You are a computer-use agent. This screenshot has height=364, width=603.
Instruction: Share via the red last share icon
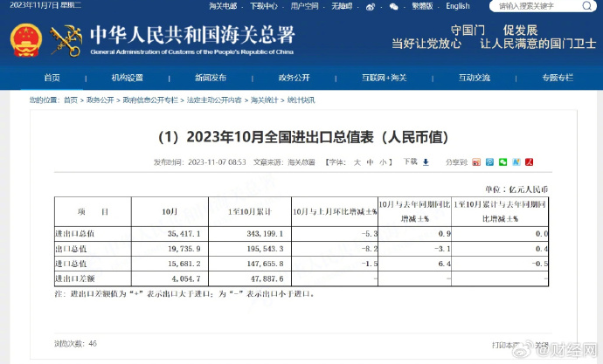click(530, 162)
